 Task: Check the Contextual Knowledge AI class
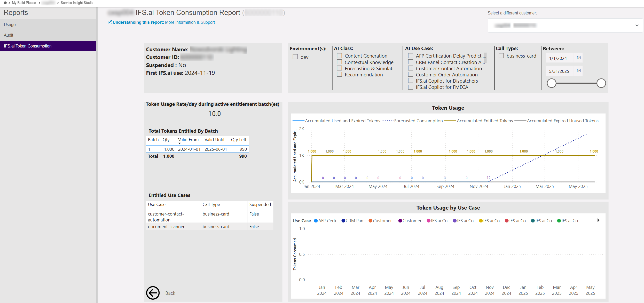[x=339, y=62]
